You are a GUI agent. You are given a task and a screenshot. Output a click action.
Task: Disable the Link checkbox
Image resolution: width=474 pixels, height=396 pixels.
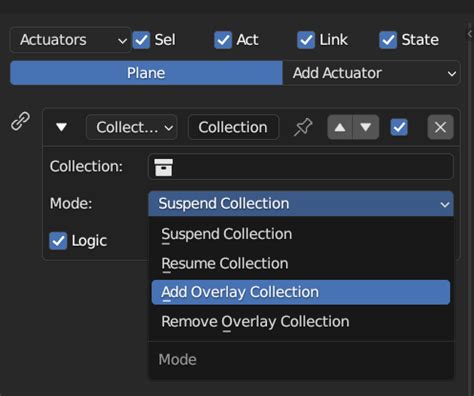click(x=306, y=40)
